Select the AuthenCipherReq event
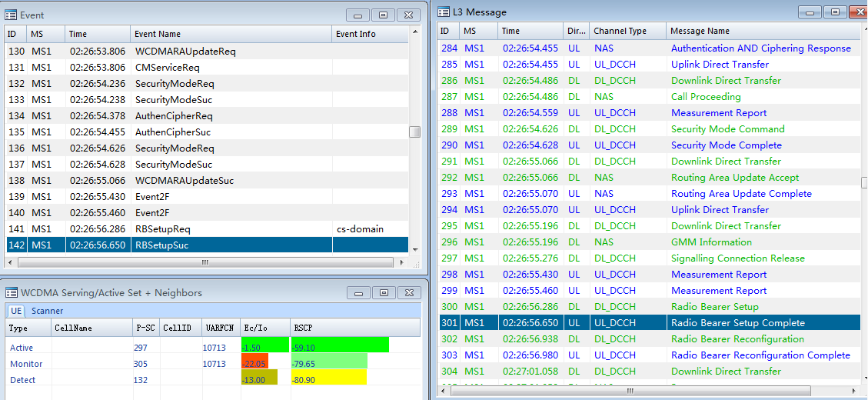The width and height of the screenshot is (868, 400). [207, 116]
